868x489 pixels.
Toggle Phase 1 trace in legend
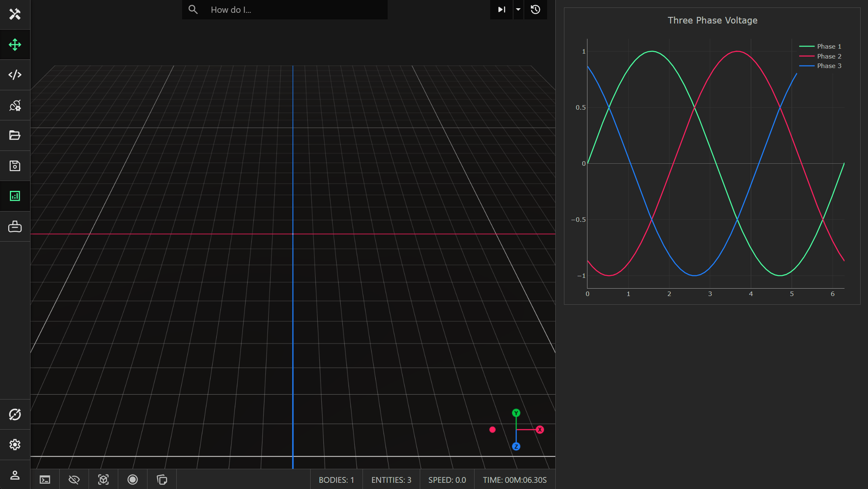point(828,46)
